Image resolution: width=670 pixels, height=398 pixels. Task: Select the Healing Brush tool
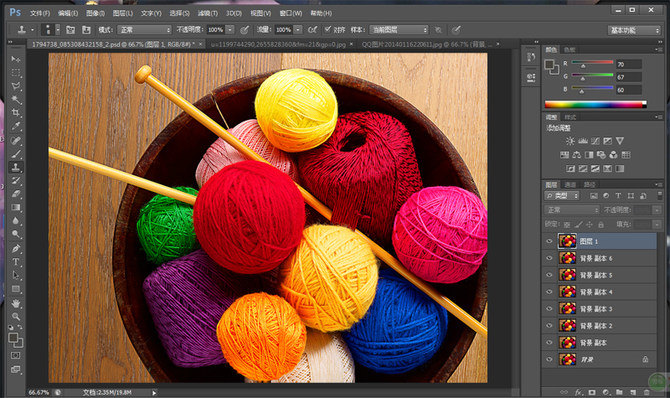coord(16,140)
